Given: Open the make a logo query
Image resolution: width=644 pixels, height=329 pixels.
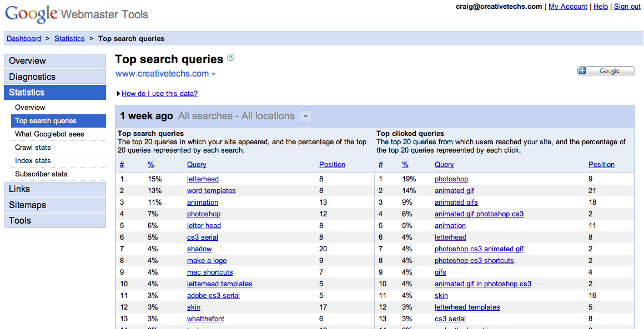Looking at the screenshot, I should 207,261.
